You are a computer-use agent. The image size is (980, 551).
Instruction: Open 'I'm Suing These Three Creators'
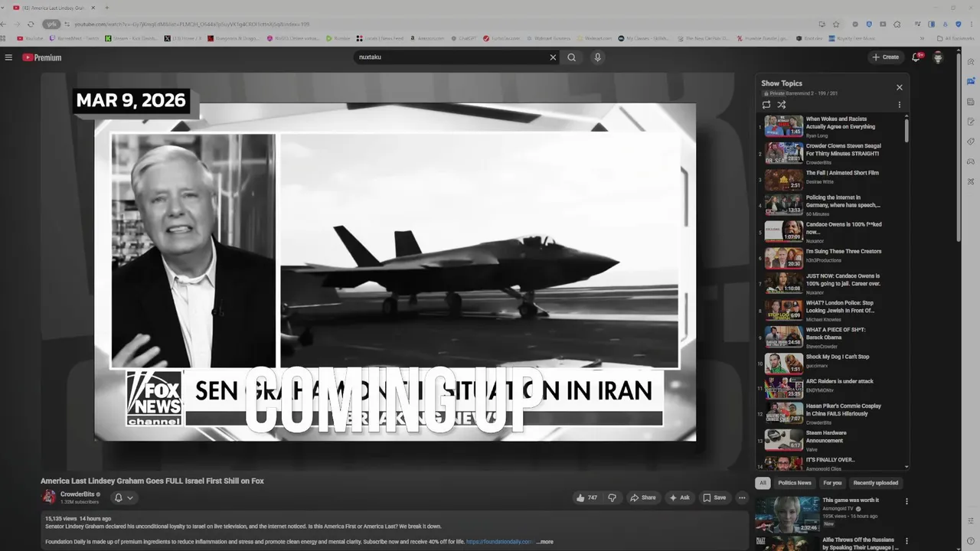(831, 258)
